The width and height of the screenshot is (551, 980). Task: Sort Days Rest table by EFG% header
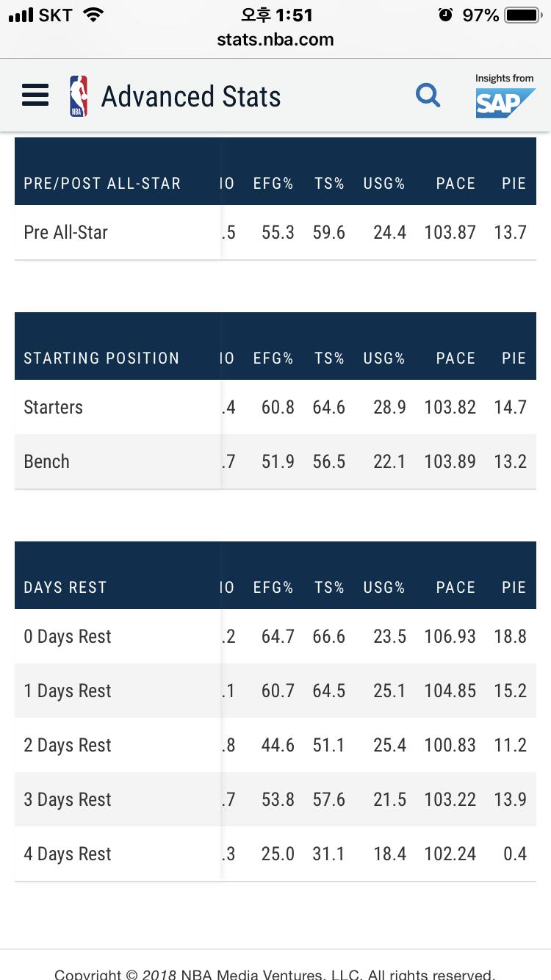(273, 588)
